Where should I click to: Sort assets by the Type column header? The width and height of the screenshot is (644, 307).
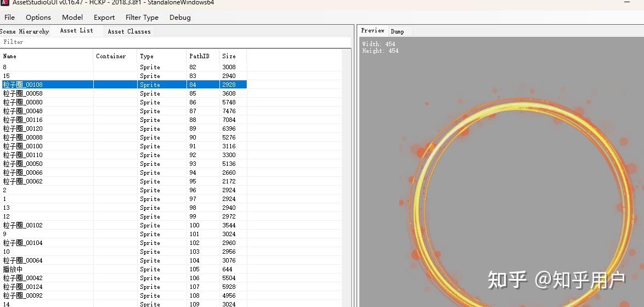(161, 57)
